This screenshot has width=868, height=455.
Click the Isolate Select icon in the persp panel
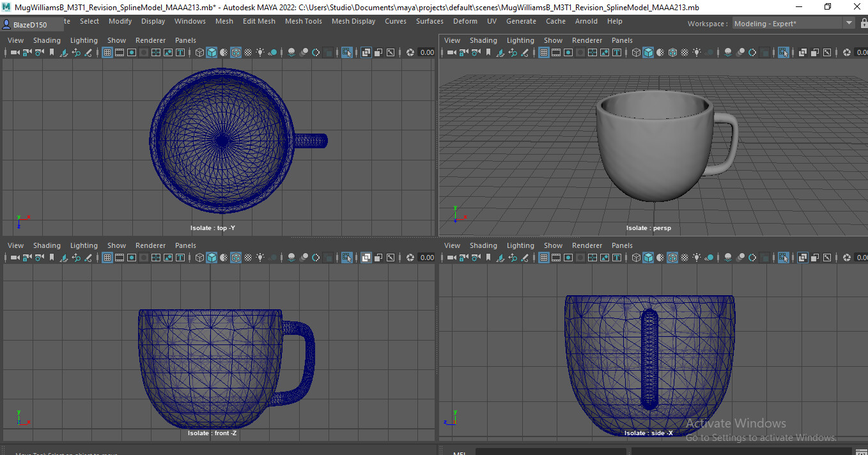click(x=785, y=52)
